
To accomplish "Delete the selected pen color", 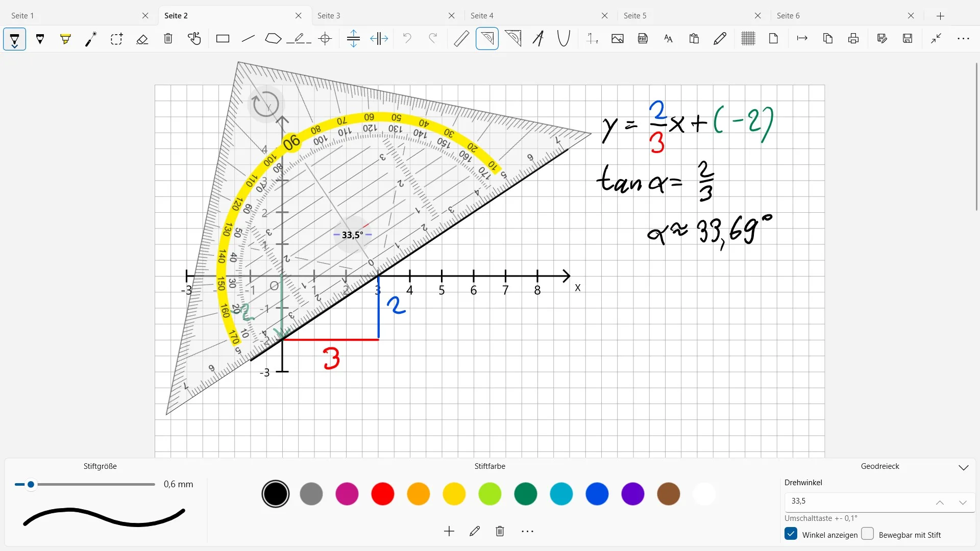I will click(500, 532).
